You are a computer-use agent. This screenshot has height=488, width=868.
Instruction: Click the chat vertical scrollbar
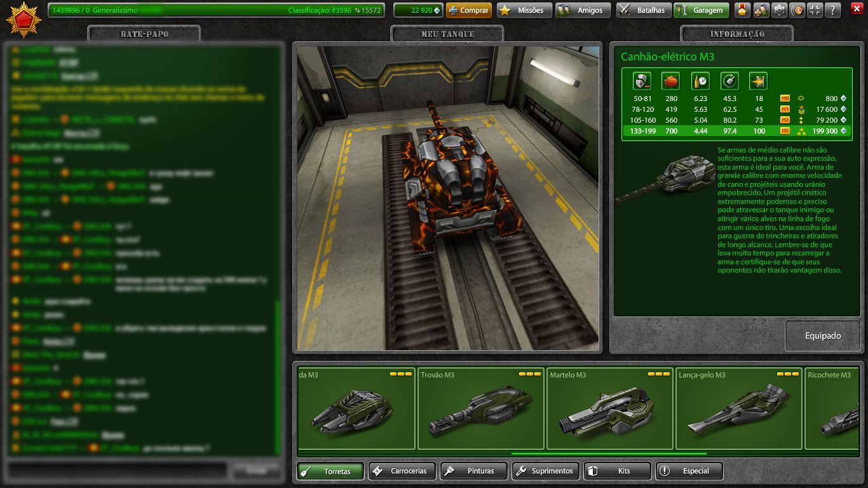277,377
